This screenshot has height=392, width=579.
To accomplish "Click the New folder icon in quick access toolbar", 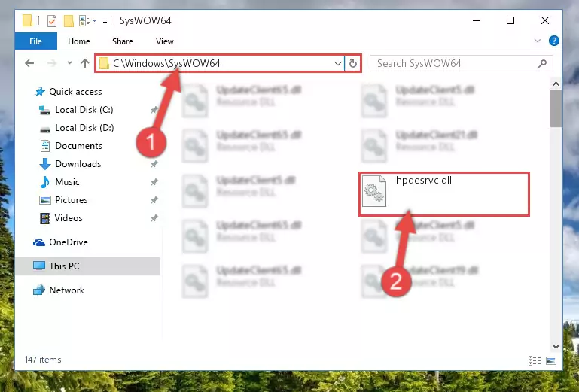I will [x=69, y=20].
